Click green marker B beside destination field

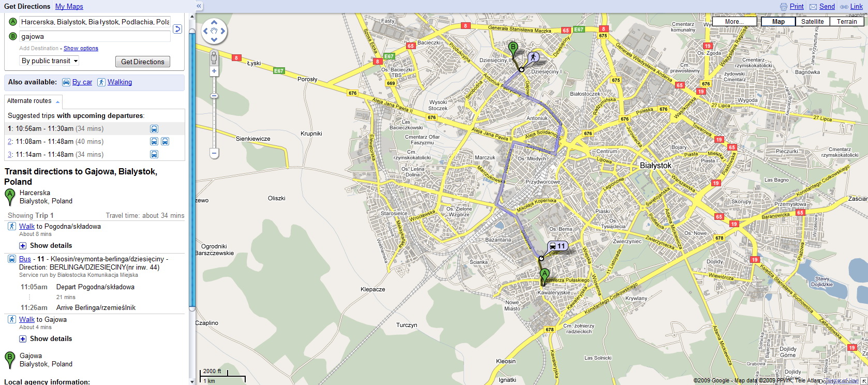[x=13, y=36]
